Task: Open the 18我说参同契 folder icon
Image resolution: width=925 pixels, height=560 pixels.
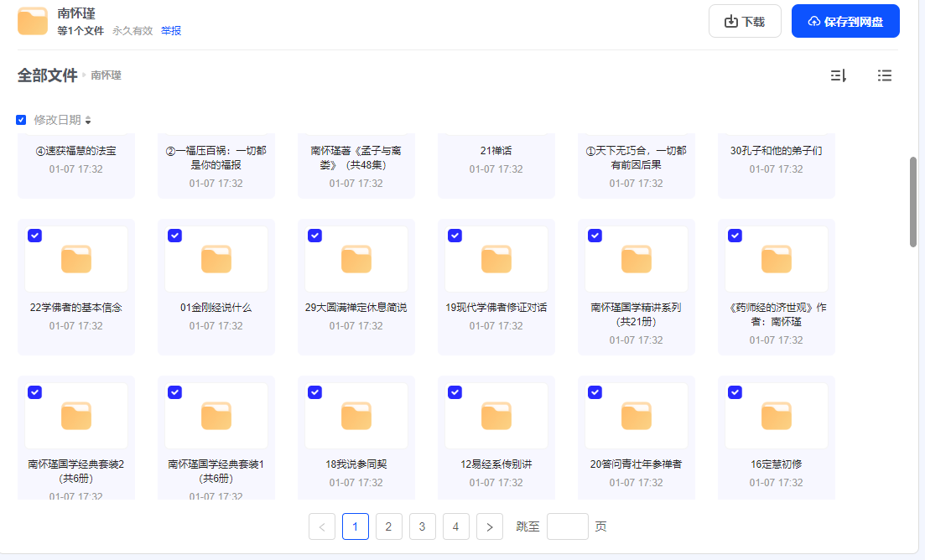Action: [x=356, y=416]
